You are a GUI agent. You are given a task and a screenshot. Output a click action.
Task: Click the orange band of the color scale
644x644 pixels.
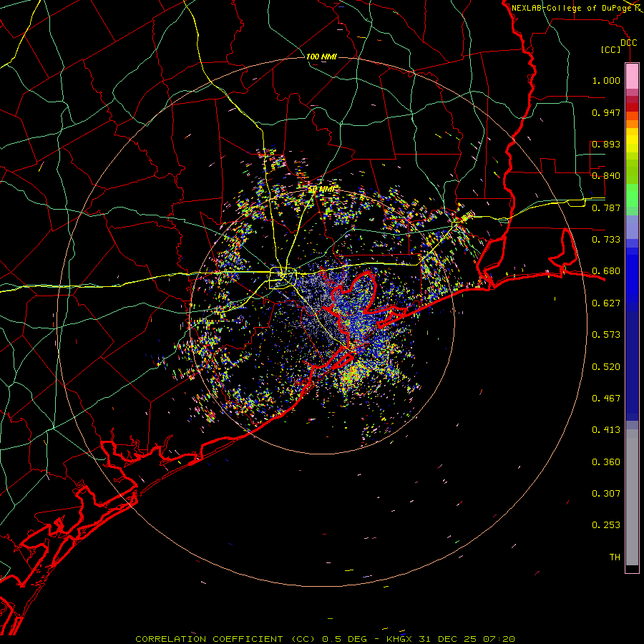click(632, 124)
